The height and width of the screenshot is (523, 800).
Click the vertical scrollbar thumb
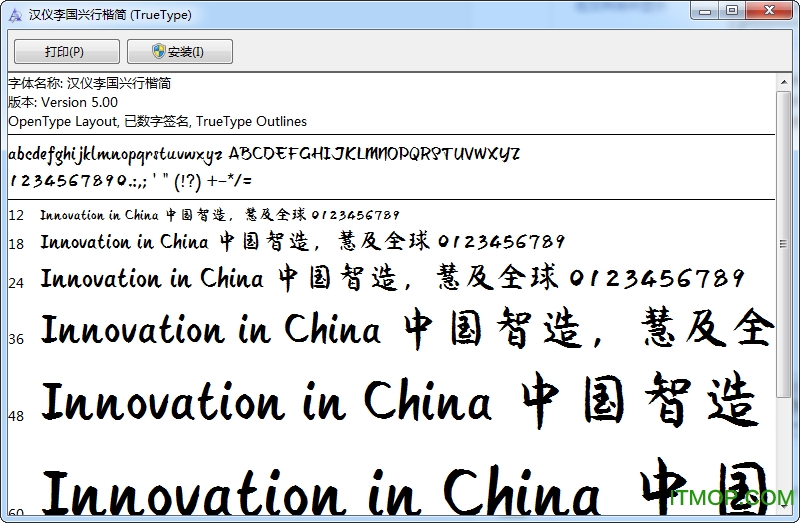(x=784, y=244)
